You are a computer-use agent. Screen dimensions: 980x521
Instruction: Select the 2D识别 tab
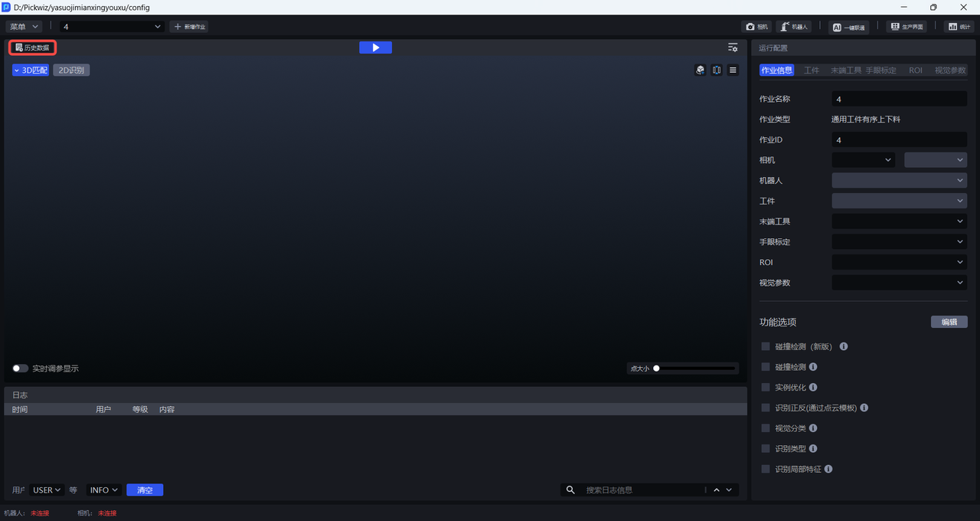(71, 70)
